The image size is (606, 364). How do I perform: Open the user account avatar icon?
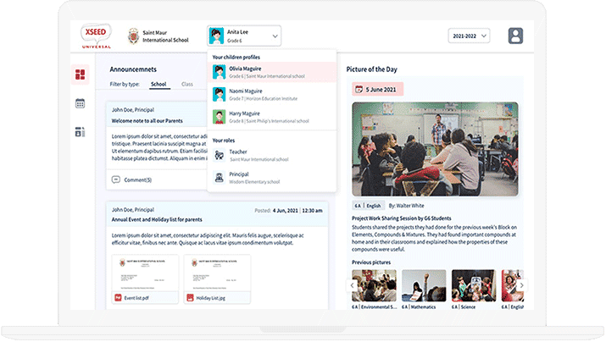coord(515,36)
